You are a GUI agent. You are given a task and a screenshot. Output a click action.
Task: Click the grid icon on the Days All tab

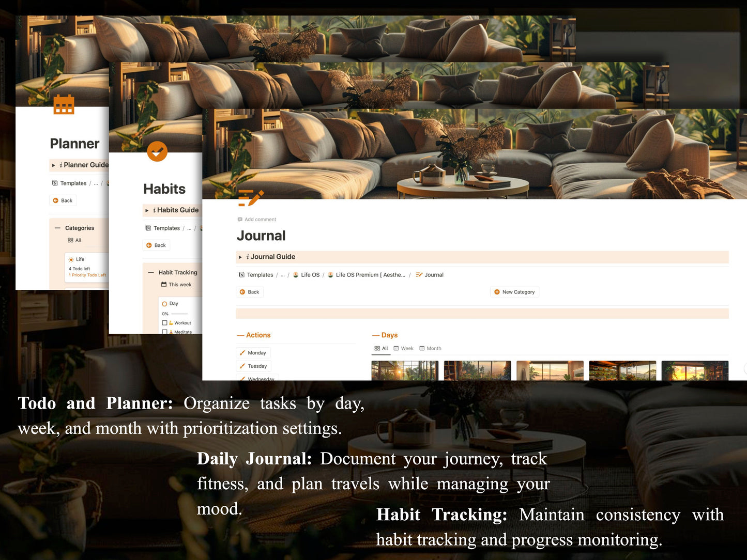click(x=377, y=349)
